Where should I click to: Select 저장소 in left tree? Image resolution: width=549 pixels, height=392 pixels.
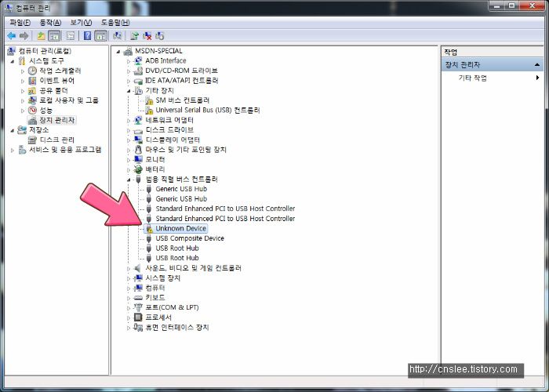click(x=39, y=130)
